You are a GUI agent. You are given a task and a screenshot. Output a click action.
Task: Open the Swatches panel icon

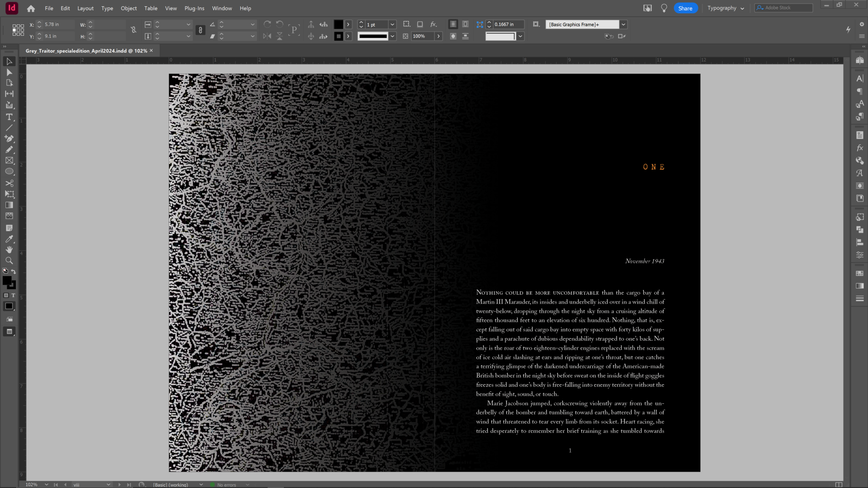pos(859,273)
